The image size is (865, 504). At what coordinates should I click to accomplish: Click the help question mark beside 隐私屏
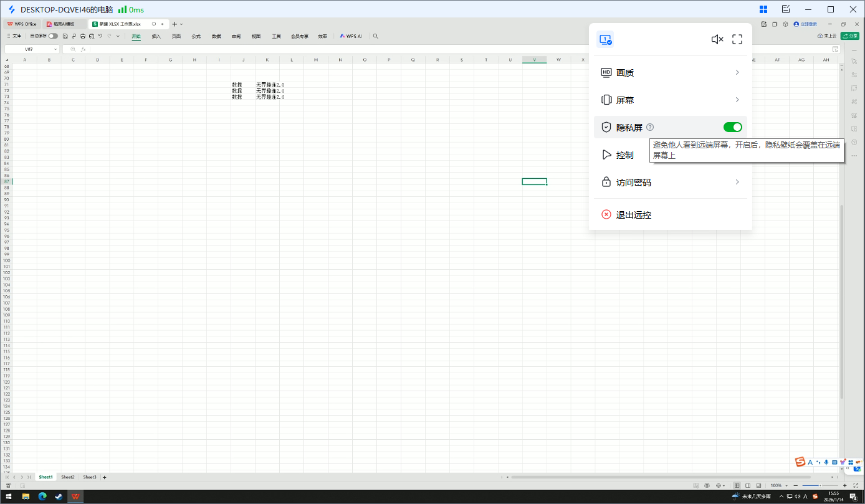650,127
